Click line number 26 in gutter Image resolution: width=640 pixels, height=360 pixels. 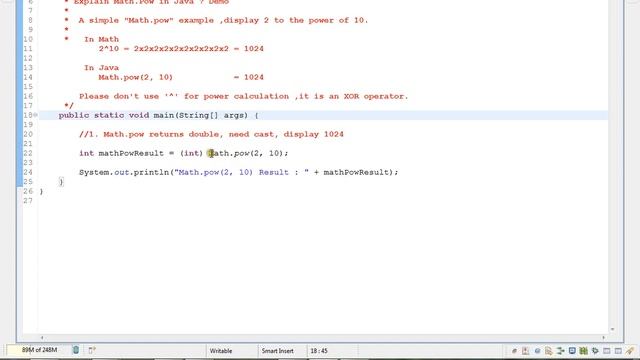(x=28, y=191)
